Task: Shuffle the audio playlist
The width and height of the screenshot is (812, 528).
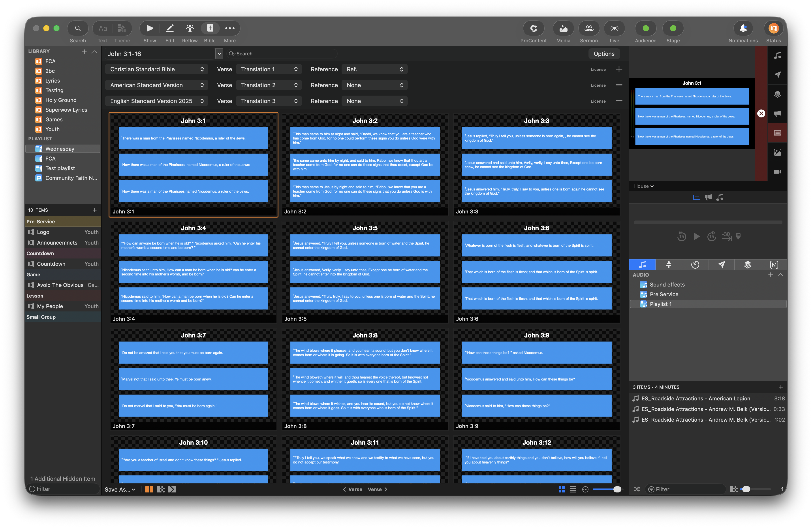Action: click(x=637, y=489)
